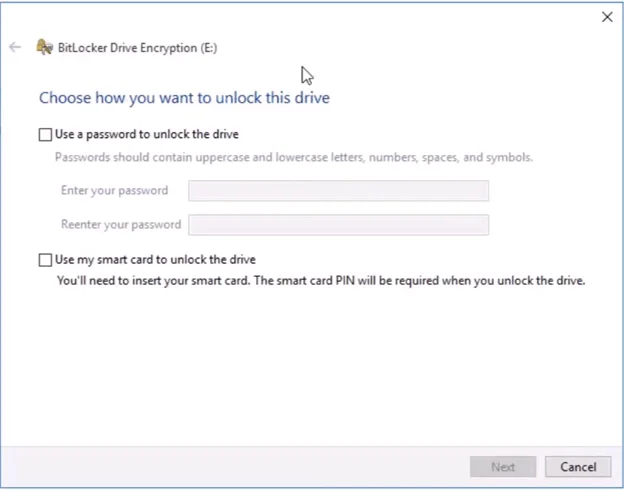
Task: Click the 'Use a password to unlock the drive' label
Action: pos(146,134)
